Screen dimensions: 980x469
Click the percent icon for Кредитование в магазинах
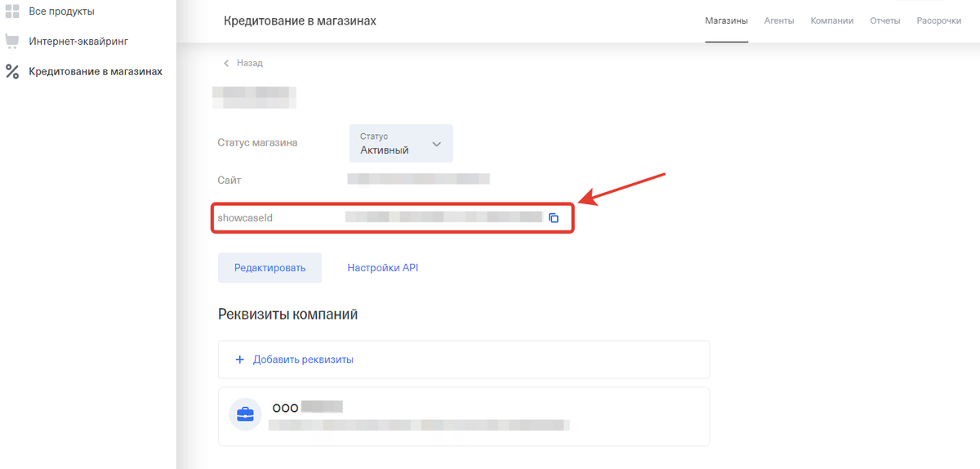(x=11, y=72)
